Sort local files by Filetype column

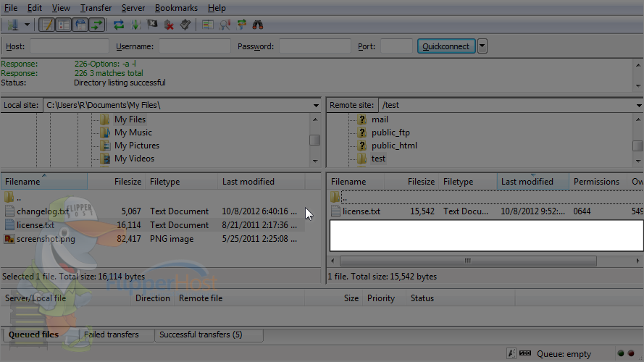click(182, 182)
